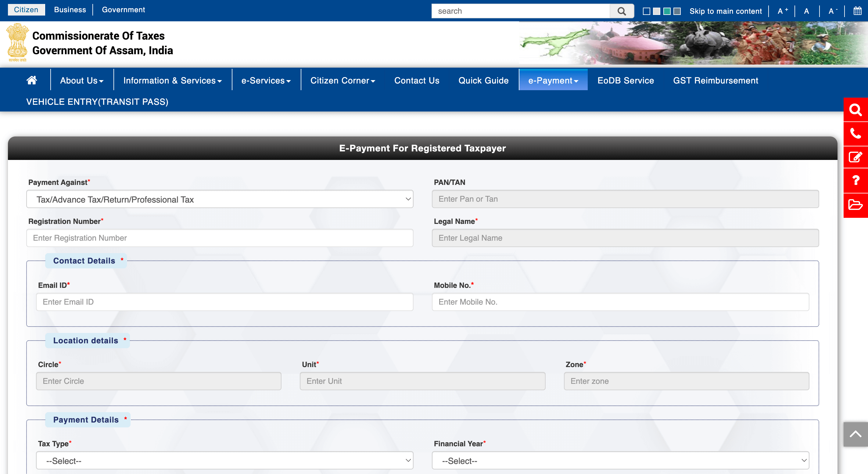Expand the Tax Type select dropdown
Viewport: 868px width, 474px height.
(x=224, y=461)
